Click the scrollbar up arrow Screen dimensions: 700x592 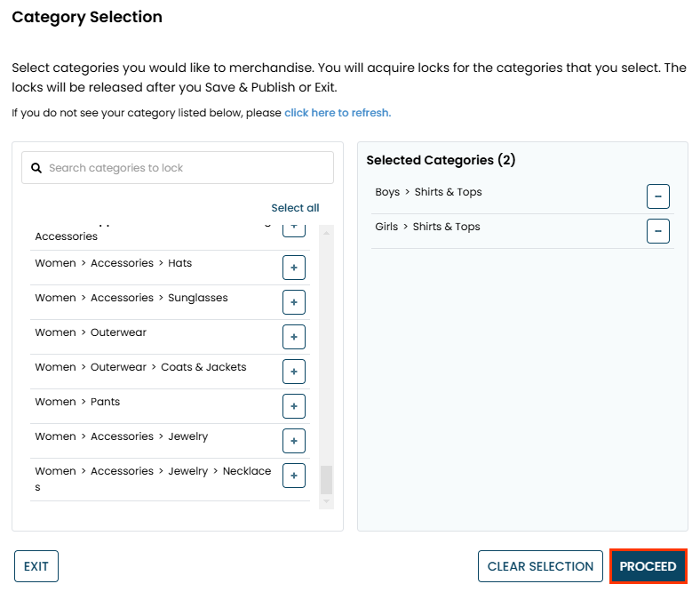point(326,233)
